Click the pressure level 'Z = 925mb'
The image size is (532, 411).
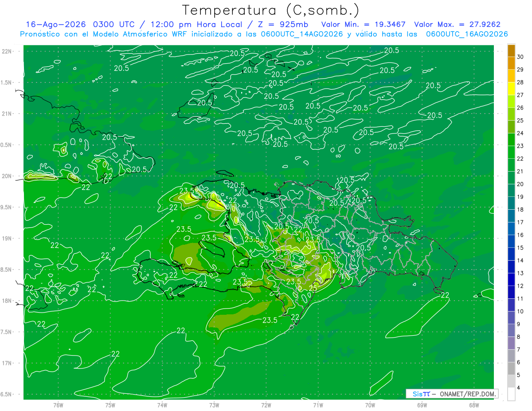coord(284,24)
